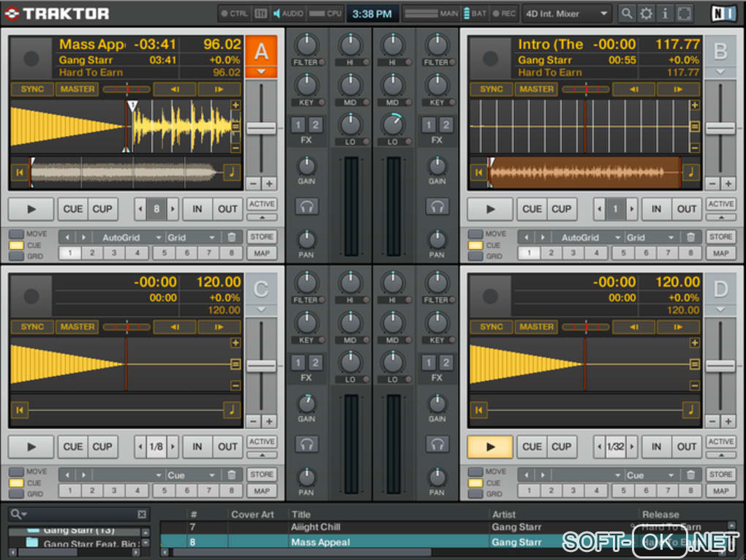This screenshot has width=746, height=560.
Task: Zoom in deck D waveform with plus
Action: 695,343
